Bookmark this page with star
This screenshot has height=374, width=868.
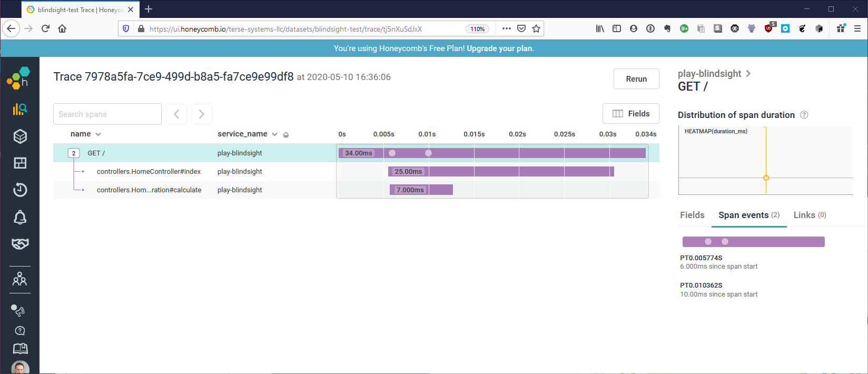pos(536,28)
